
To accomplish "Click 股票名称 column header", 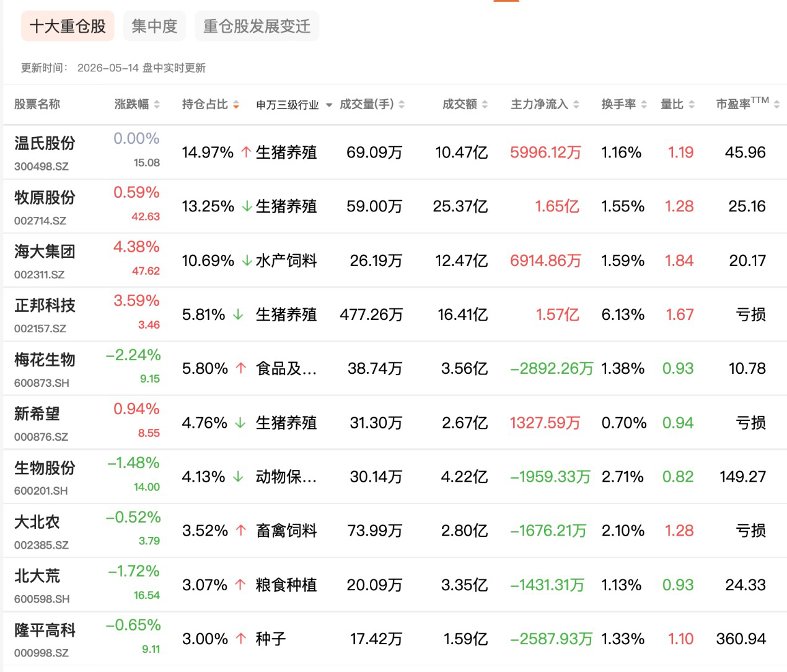I will 37,105.
